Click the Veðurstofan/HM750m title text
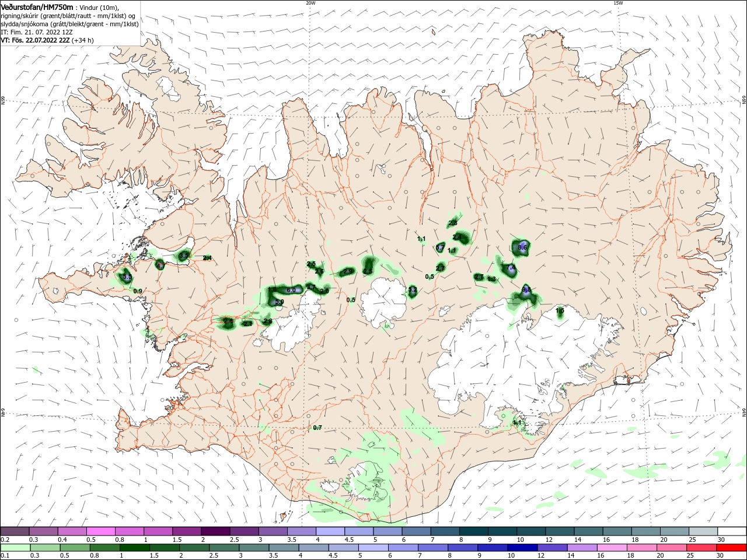 point(37,7)
